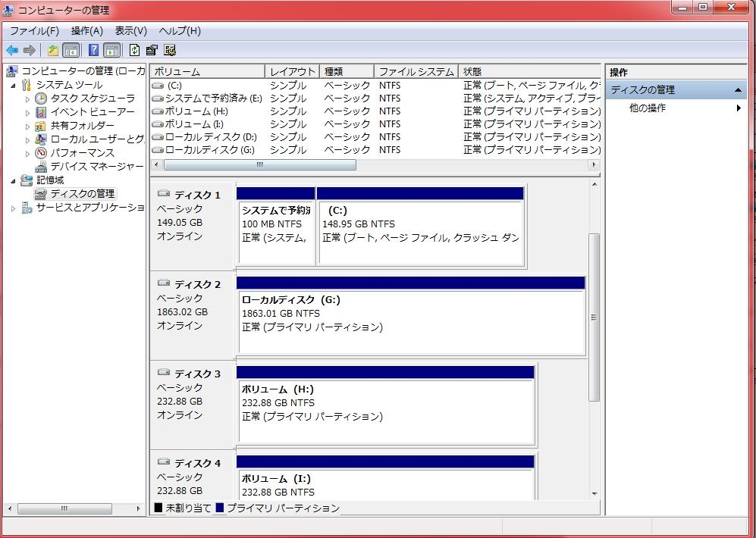Select the ボリューム (I:) partition block

coord(386,477)
